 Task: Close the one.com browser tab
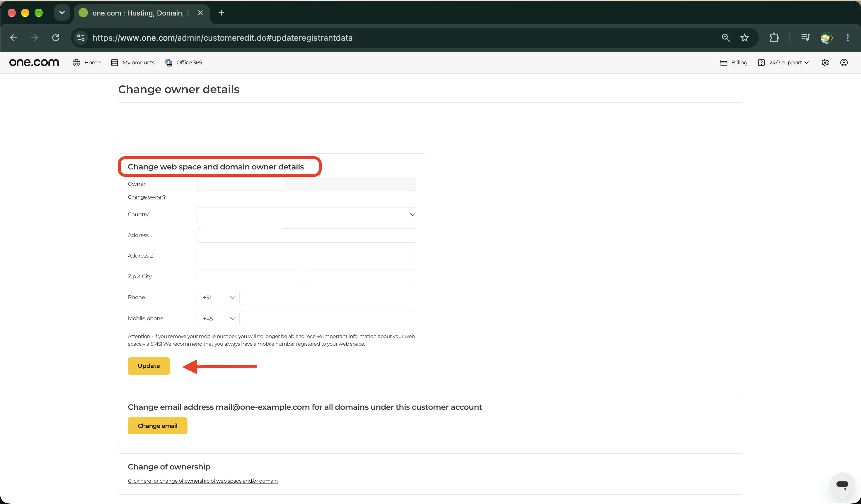coord(200,13)
